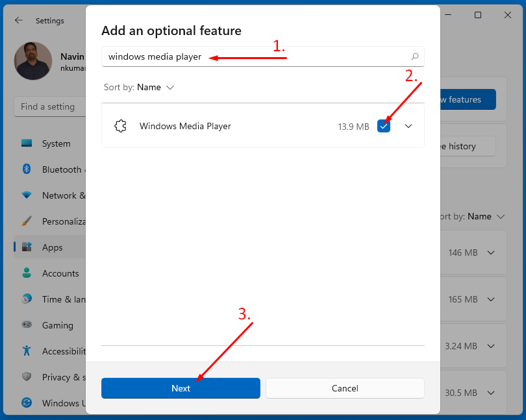
Task: Click the See history button behind dialog
Action: click(468, 146)
